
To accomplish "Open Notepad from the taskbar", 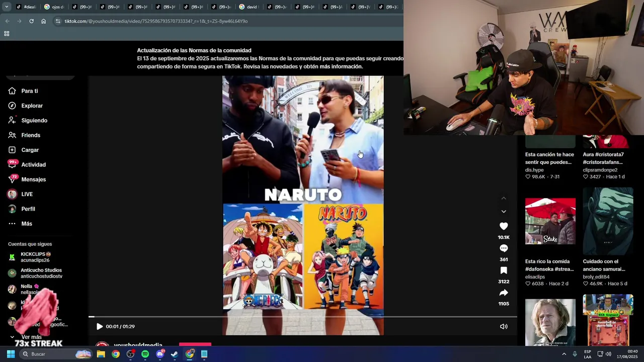I will click(x=204, y=354).
